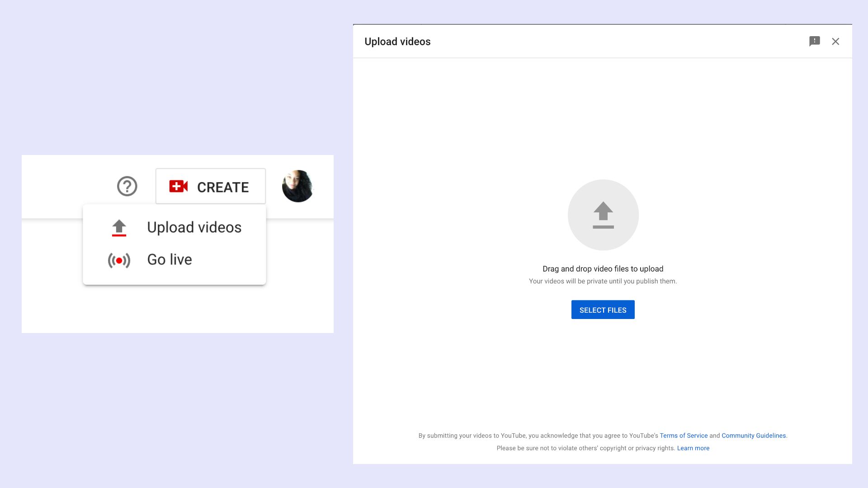Click the help question mark icon
Viewport: 868px width, 488px height.
pyautogui.click(x=127, y=186)
